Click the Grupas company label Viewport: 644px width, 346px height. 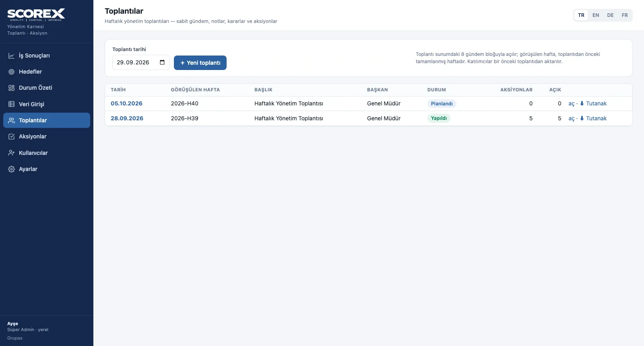15,338
